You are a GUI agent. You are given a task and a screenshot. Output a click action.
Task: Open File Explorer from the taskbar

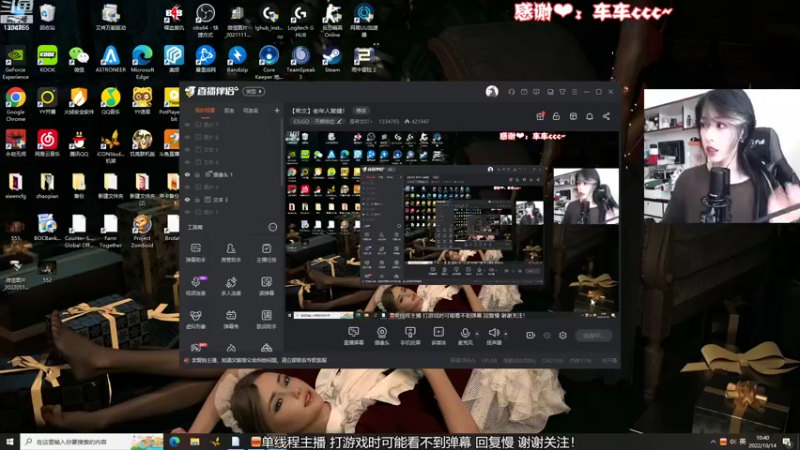[x=195, y=441]
